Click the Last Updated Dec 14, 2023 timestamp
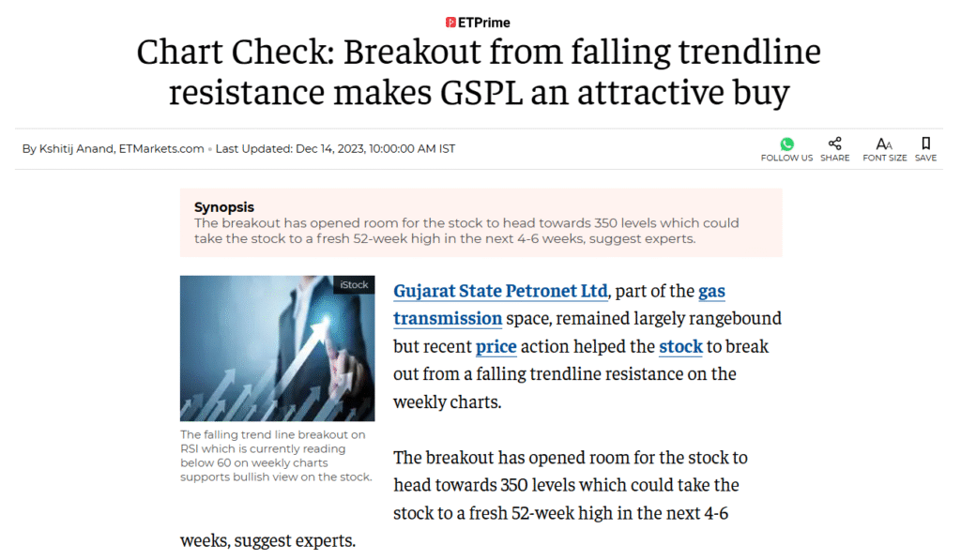 pos(335,149)
